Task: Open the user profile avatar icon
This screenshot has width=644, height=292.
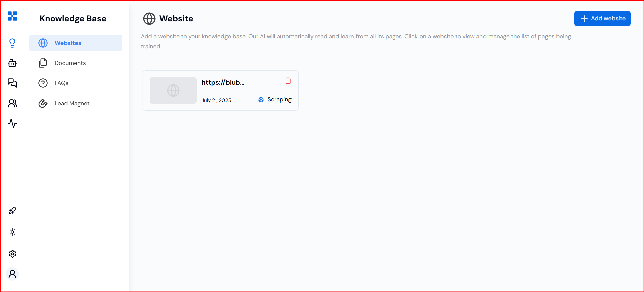Action: tap(12, 274)
